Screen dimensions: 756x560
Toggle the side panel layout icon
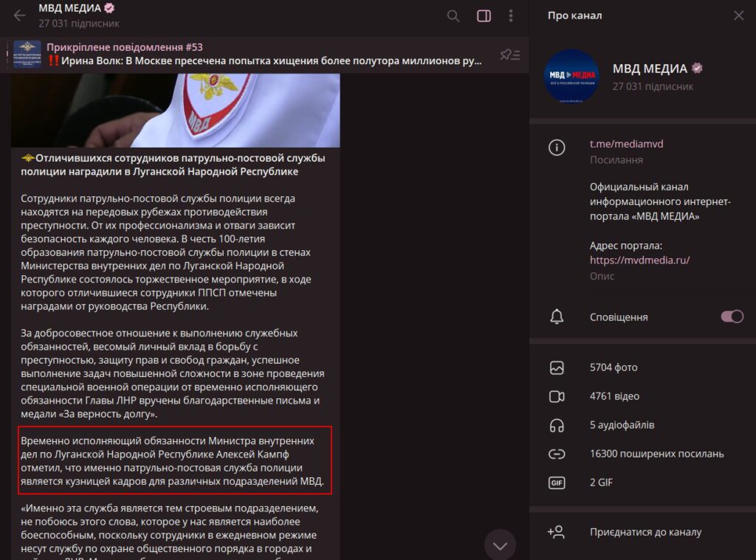click(x=484, y=15)
